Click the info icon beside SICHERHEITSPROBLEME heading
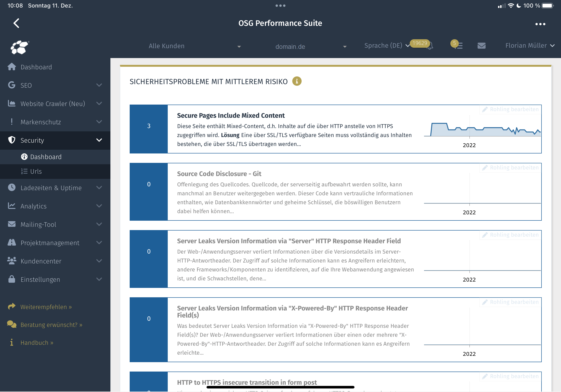This screenshot has width=561, height=392. (297, 81)
